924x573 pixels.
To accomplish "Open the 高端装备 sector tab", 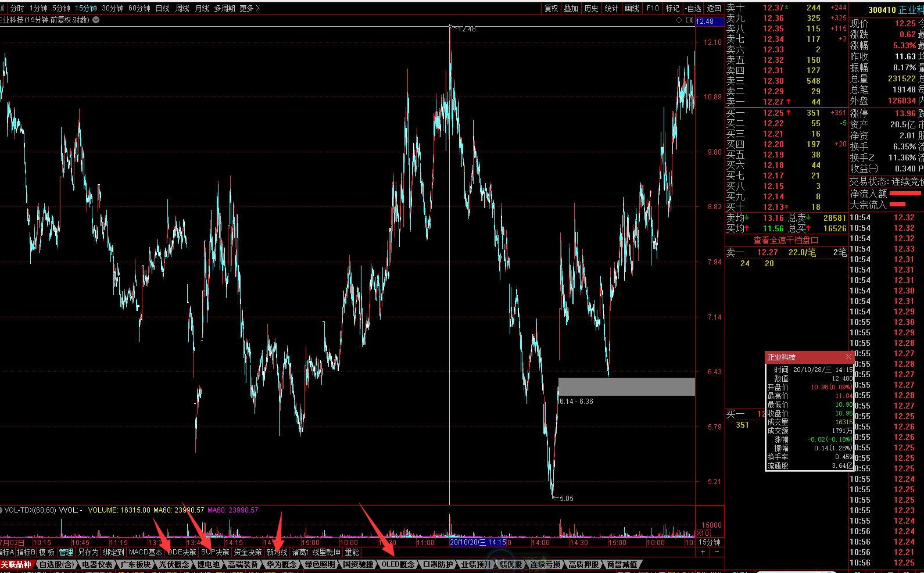I will 243,564.
